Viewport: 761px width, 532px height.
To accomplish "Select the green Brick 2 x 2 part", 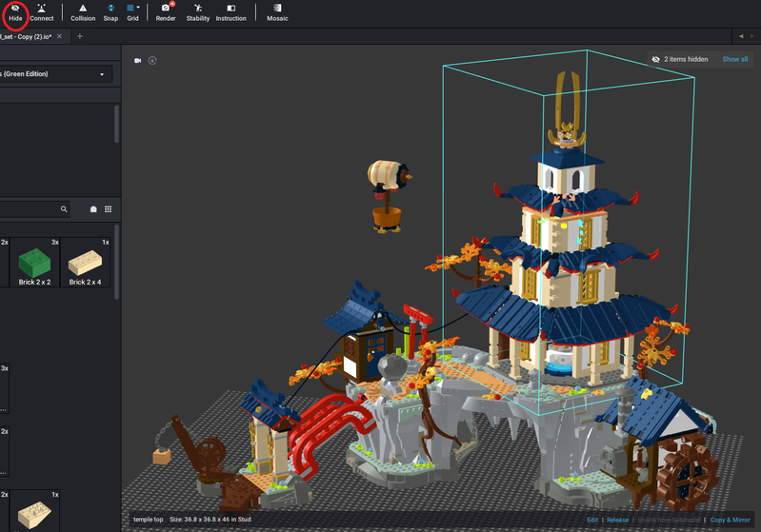I will pos(34,263).
